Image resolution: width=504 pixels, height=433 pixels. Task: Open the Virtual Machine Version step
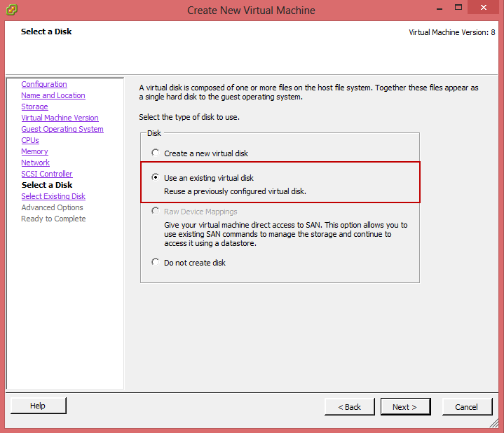[60, 118]
